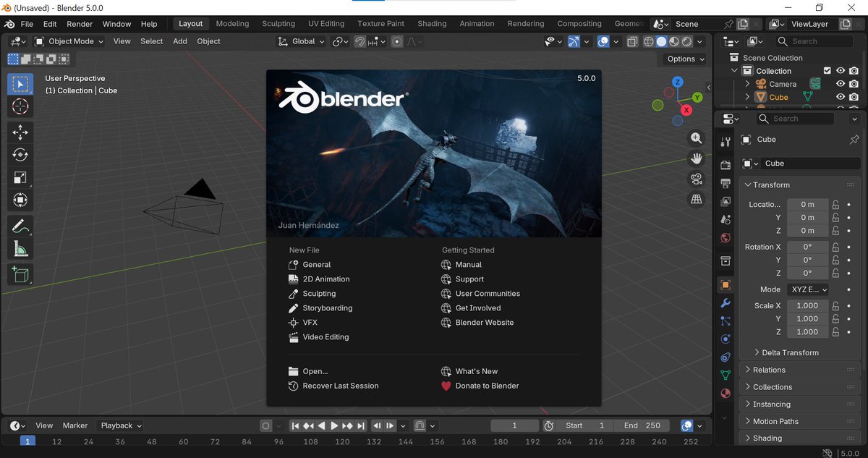Hide the Collection via eye icon

click(841, 71)
